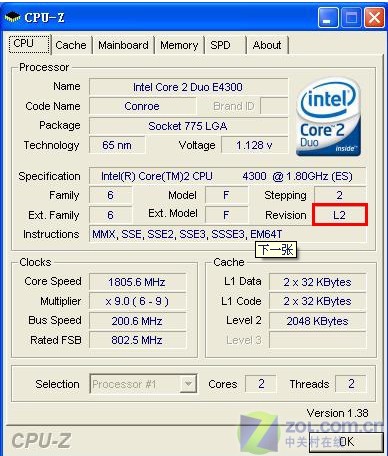Click the Specification field text

(x=227, y=176)
